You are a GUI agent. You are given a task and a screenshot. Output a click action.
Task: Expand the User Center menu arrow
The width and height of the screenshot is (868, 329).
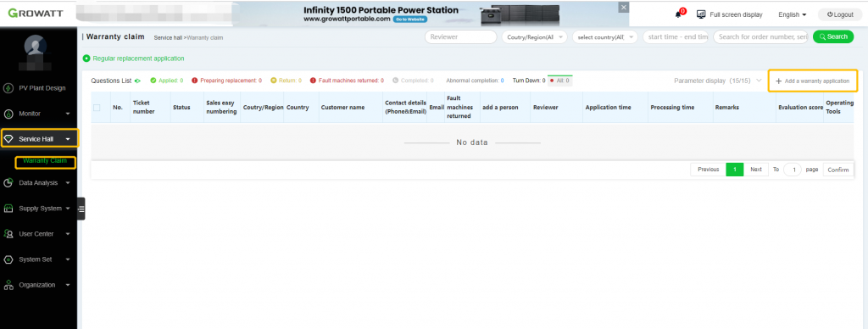point(68,234)
